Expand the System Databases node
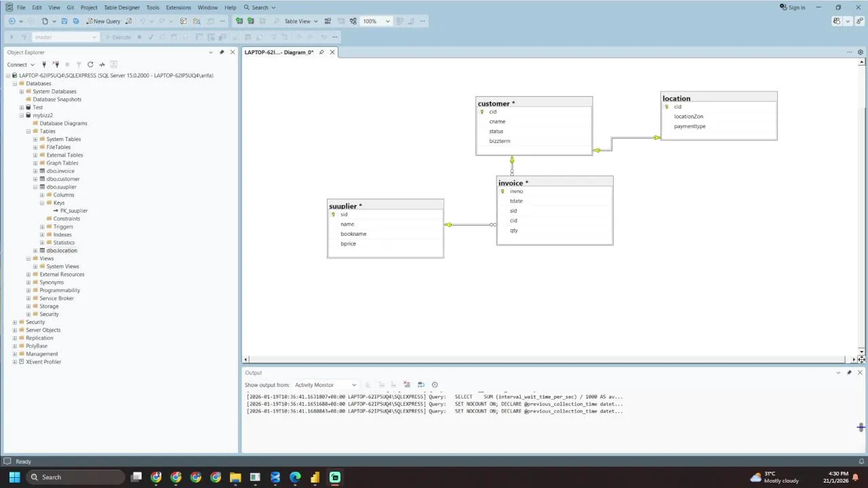Screen dimensions: 868x488 [x=22, y=91]
